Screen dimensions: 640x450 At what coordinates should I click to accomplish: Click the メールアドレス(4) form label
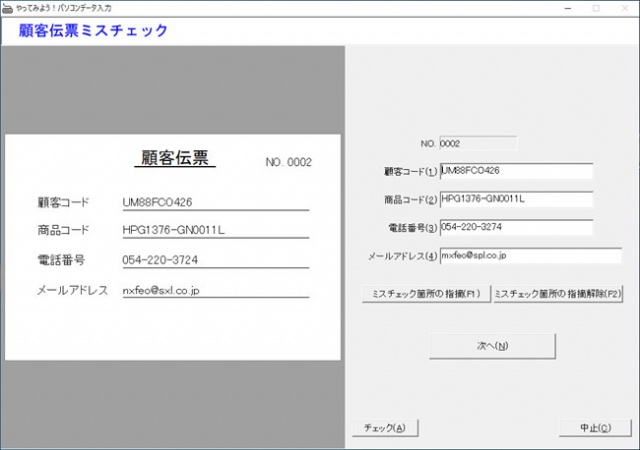point(403,256)
